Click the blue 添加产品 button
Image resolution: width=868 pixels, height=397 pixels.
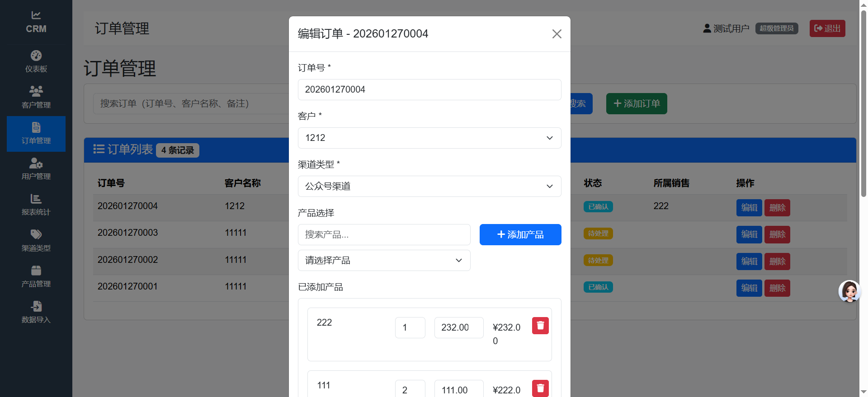click(520, 235)
